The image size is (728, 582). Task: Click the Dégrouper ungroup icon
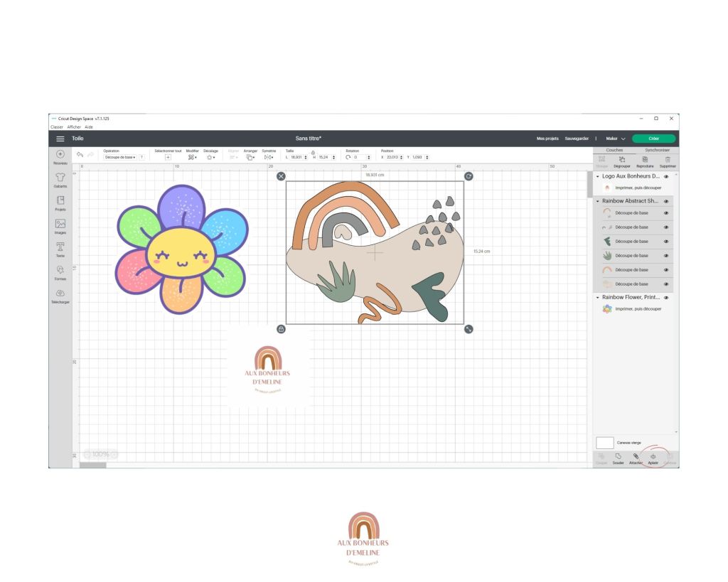tap(622, 159)
